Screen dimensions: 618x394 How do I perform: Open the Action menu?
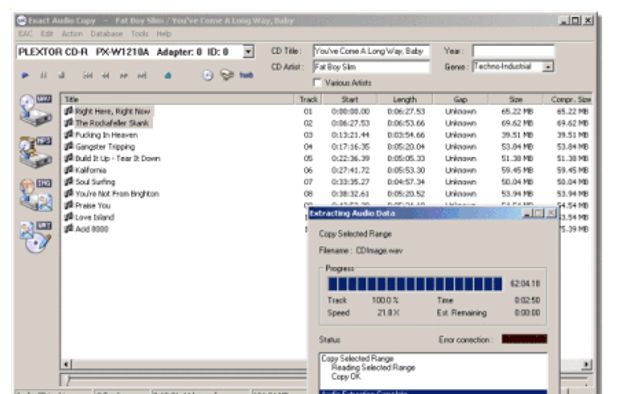72,34
